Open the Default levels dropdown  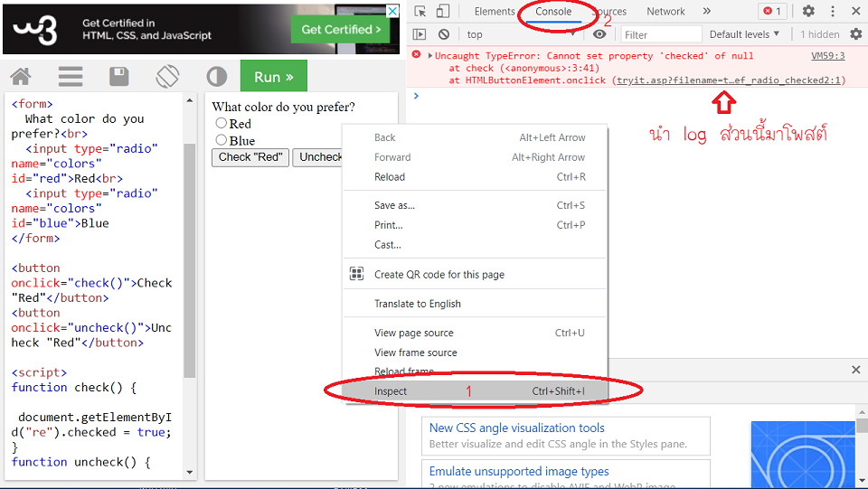744,34
